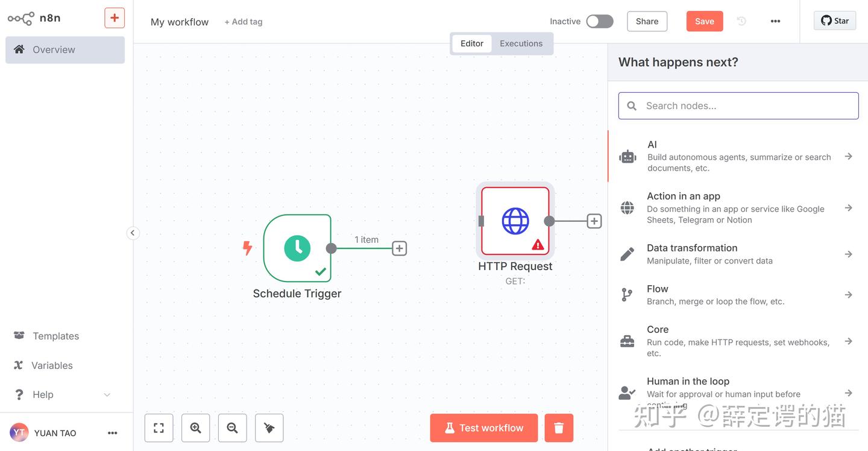
Task: Click plus connector after Schedule Trigger
Action: point(400,248)
